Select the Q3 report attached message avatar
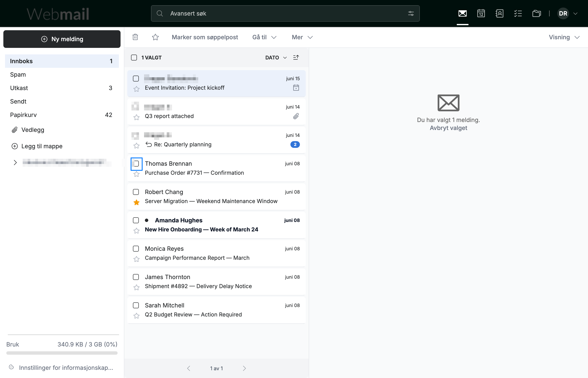The height and width of the screenshot is (378, 588). pyautogui.click(x=135, y=106)
